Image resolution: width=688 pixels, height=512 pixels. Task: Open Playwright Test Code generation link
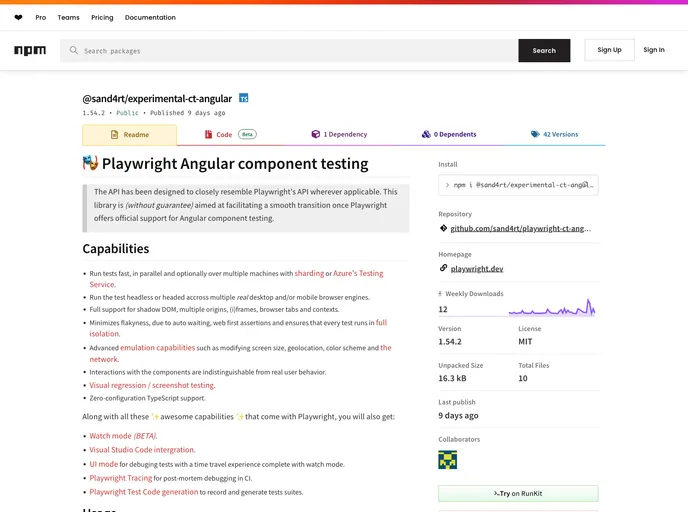click(x=144, y=492)
